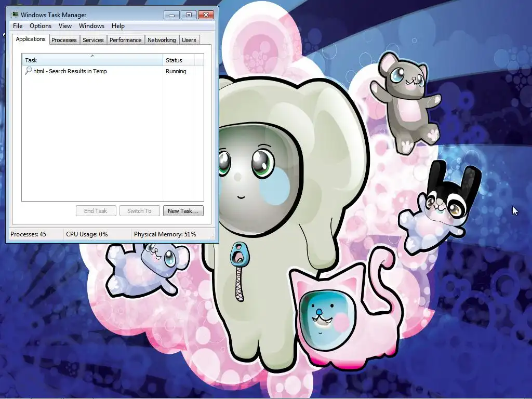This screenshot has height=399, width=532.
Task: Click Physical Memory: 51% in status bar
Action: point(165,234)
